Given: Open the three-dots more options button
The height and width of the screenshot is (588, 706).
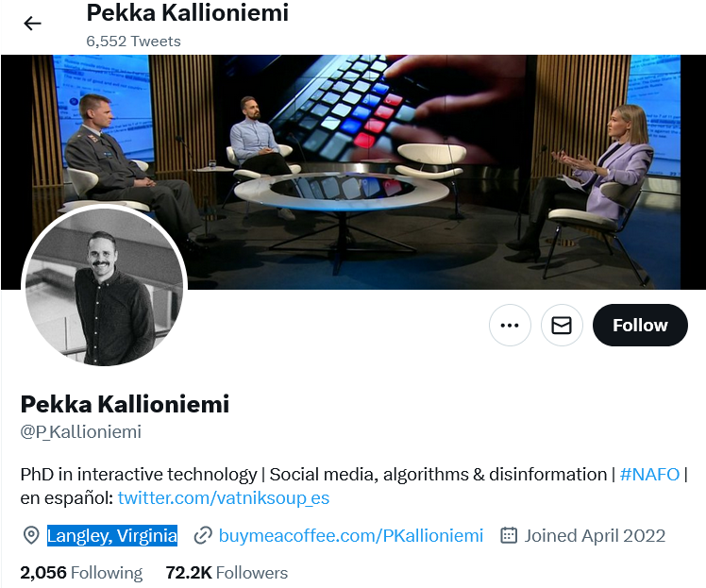Looking at the screenshot, I should pos(510,326).
